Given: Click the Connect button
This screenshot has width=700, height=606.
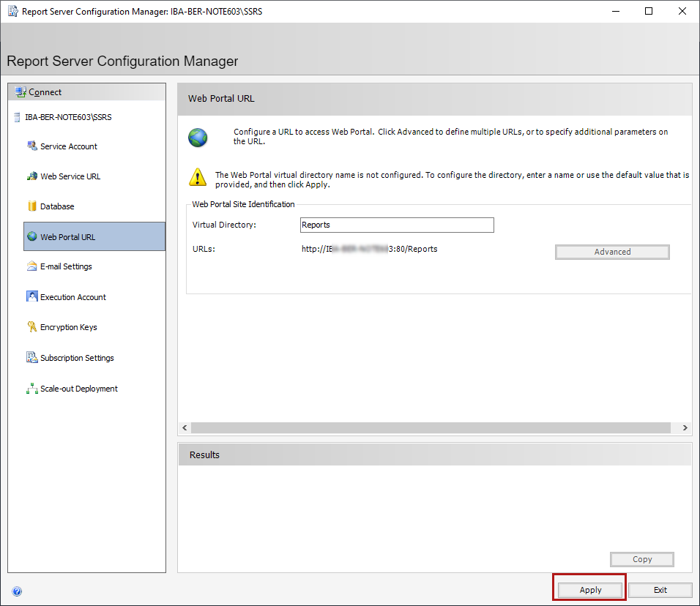Looking at the screenshot, I should [45, 92].
